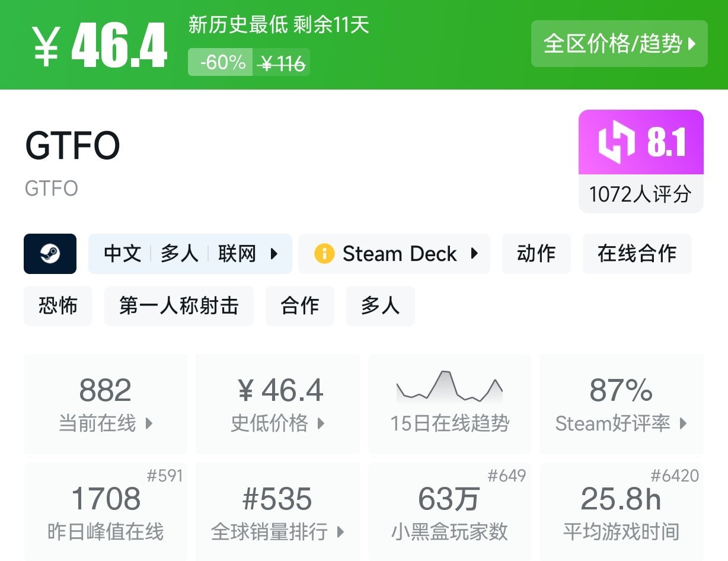The height and width of the screenshot is (561, 728).
Task: Click the Xiaoheihe logo in score badge
Action: 616,143
